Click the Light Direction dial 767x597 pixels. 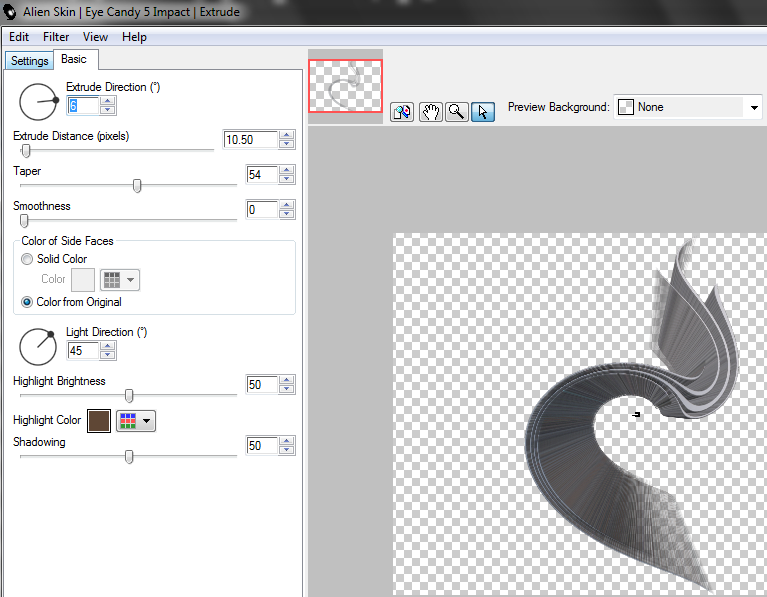click(x=39, y=347)
